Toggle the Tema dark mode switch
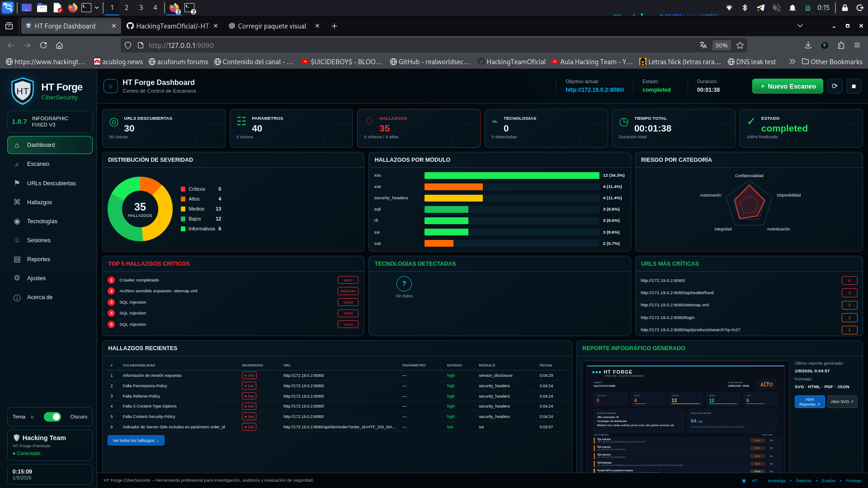Viewport: 868px width, 488px height. tap(52, 417)
